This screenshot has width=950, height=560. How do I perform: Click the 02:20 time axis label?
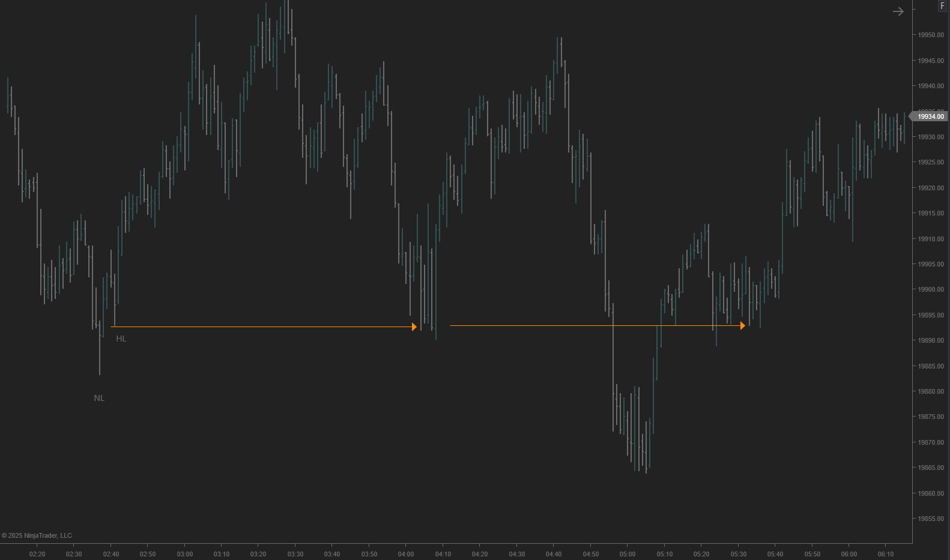tap(37, 554)
